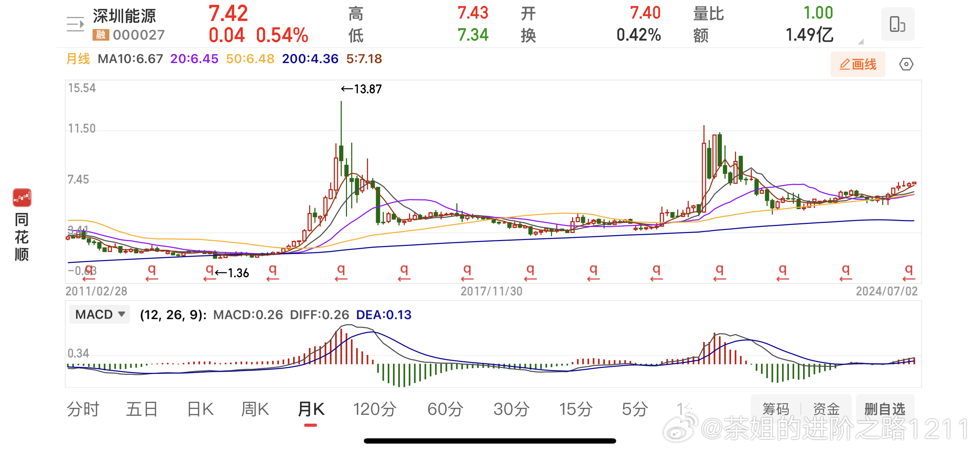This screenshot has height=452, width=980.
Task: Switch to 5分 tab
Action: 634,409
